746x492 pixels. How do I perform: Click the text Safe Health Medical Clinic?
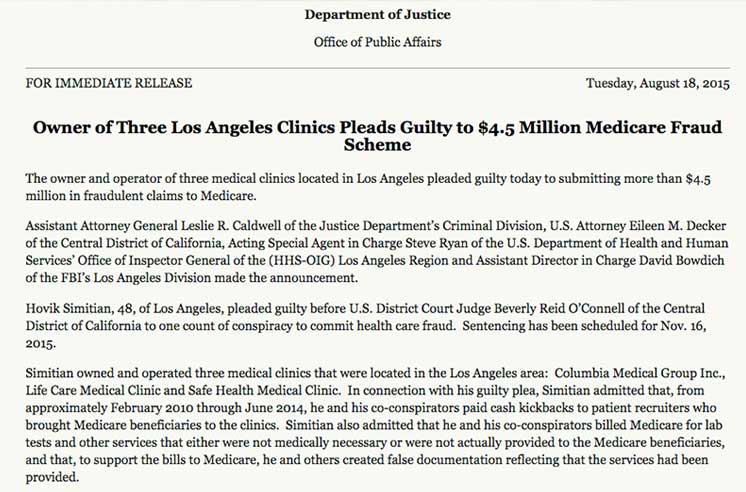click(x=264, y=391)
